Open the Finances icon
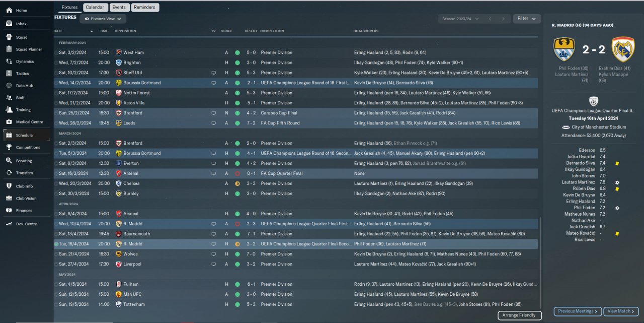The width and height of the screenshot is (644, 323). click(x=9, y=210)
